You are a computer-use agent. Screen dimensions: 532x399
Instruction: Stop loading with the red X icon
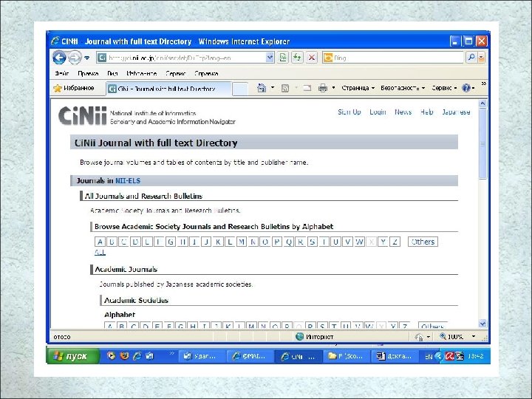point(312,58)
